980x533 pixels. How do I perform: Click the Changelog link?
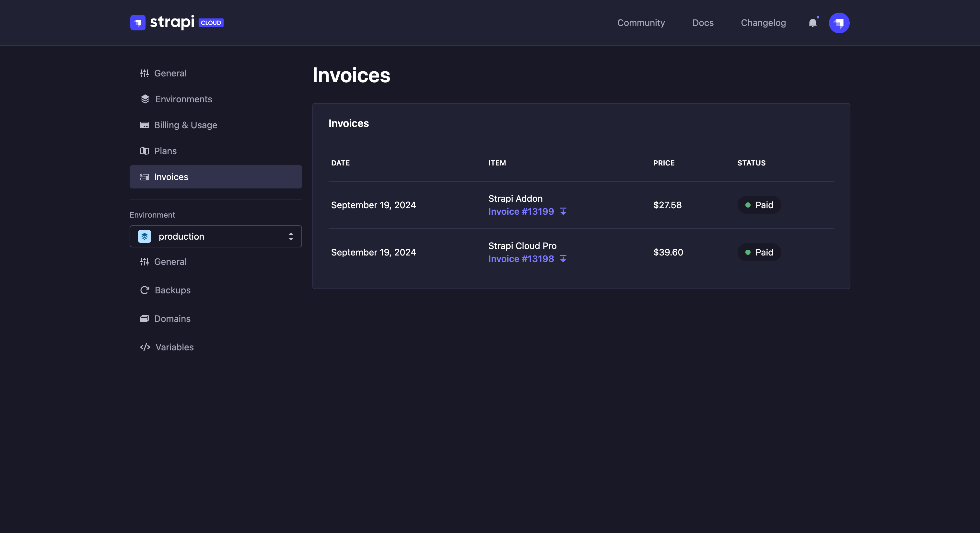(x=763, y=23)
